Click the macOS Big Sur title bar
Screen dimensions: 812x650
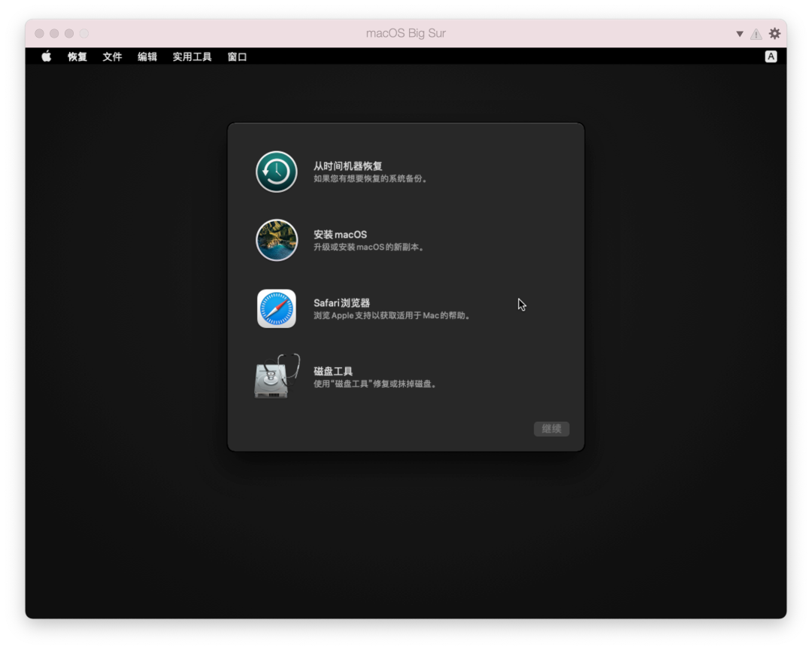tap(406, 33)
